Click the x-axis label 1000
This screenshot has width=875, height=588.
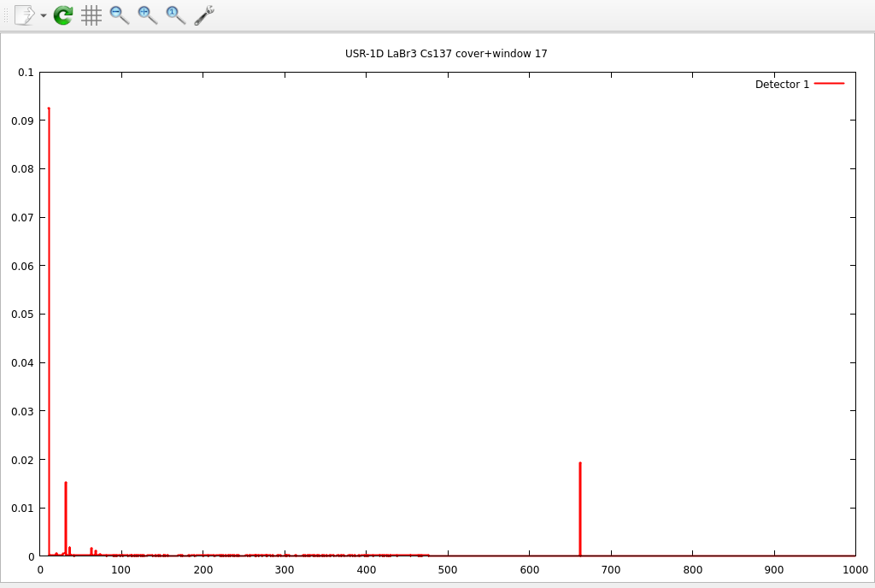[x=854, y=570]
